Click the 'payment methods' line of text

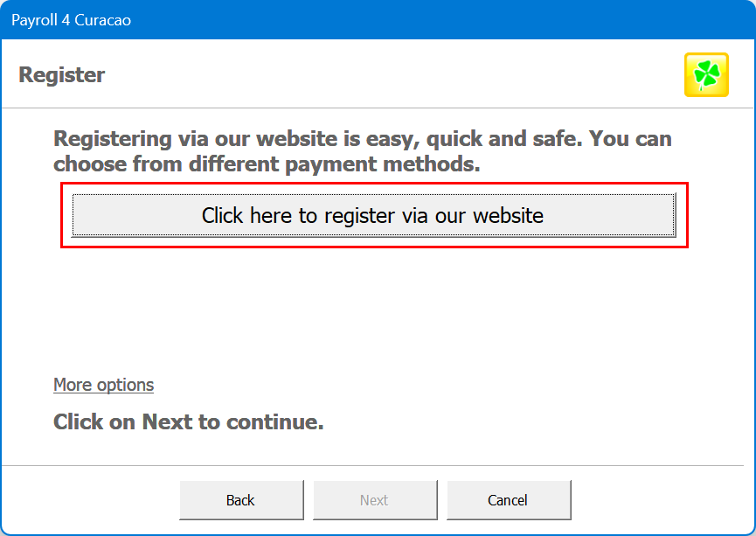point(267,164)
